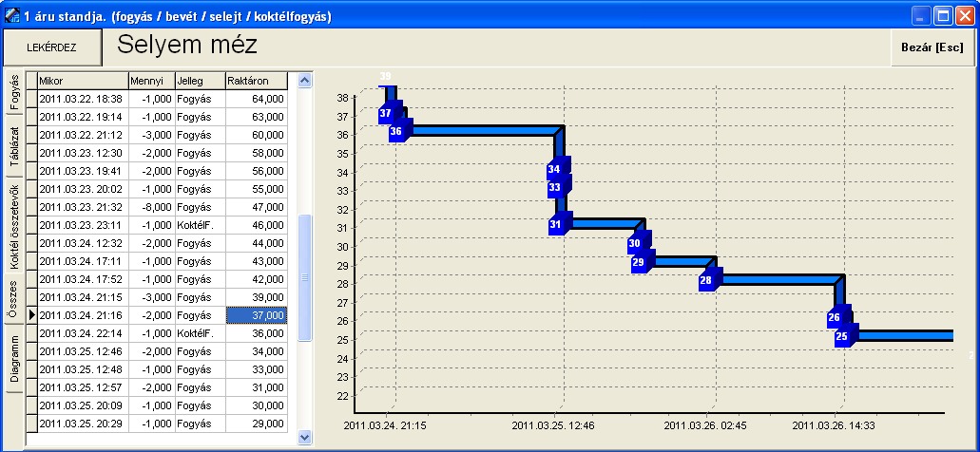Select the Összes side tab
This screenshot has height=452, width=980.
click(14, 300)
